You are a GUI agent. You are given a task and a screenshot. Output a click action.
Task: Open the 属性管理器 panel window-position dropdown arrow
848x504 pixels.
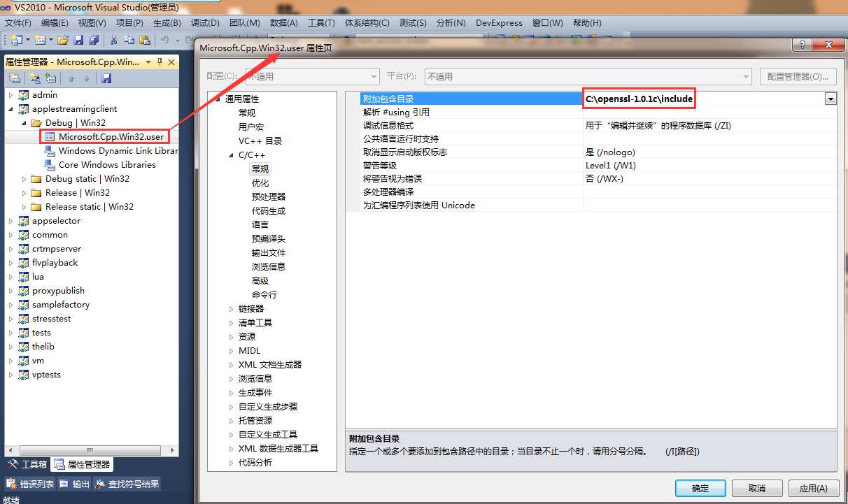[148, 62]
